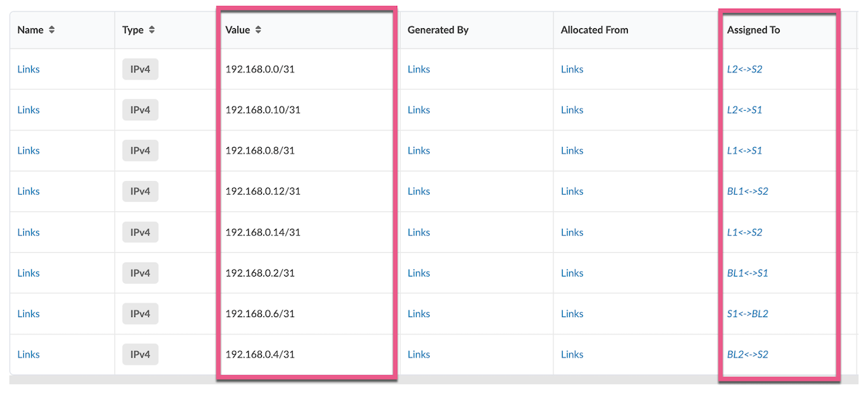Click IPv4 badge in the L2<->S1 row
This screenshot has width=868, height=396.
[x=140, y=110]
